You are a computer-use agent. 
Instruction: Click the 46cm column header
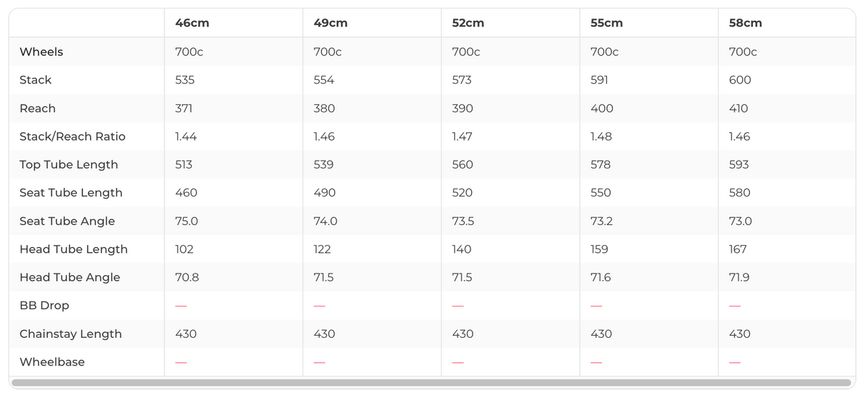(192, 23)
